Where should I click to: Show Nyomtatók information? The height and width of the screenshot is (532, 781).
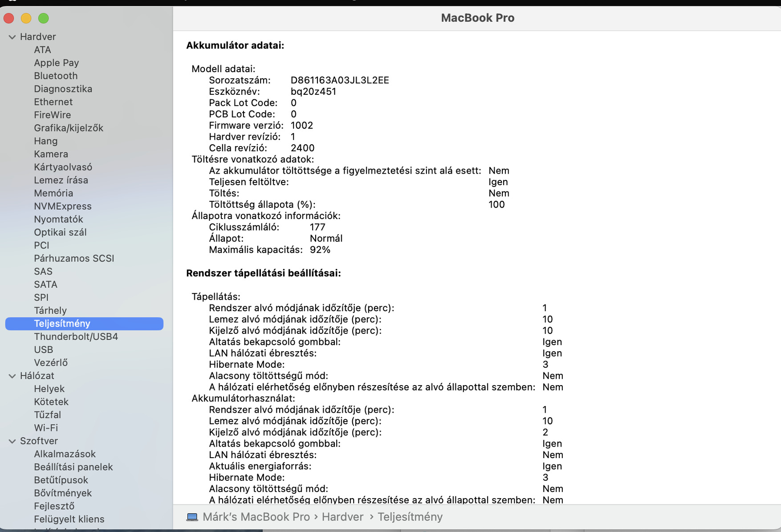58,219
